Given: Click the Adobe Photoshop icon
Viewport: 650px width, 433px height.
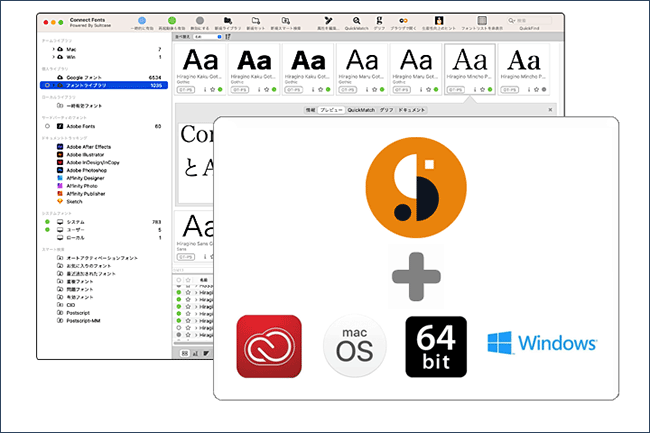Looking at the screenshot, I should 60,170.
